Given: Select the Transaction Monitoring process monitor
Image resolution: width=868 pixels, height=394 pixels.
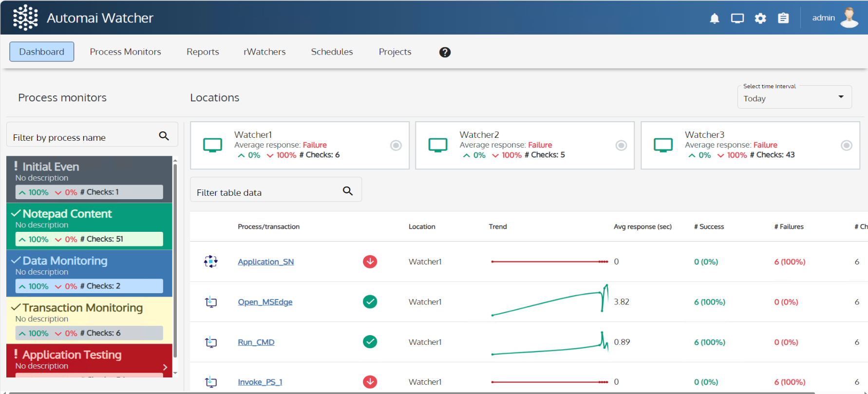Looking at the screenshot, I should (x=89, y=320).
